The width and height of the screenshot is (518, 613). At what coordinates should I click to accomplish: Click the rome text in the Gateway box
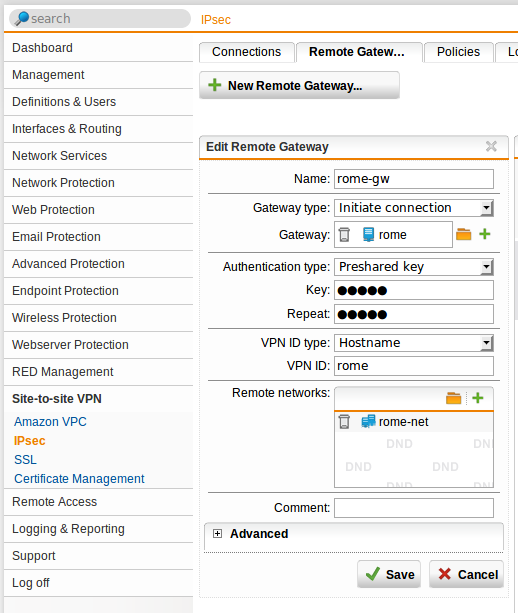point(393,235)
